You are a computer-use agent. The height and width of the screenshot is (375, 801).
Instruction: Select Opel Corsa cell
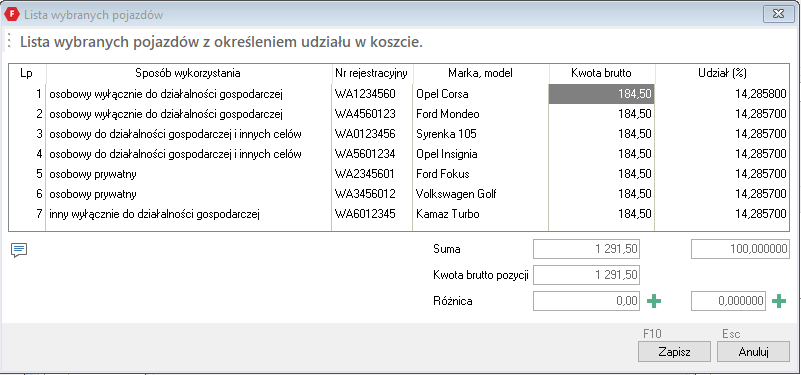tap(481, 94)
